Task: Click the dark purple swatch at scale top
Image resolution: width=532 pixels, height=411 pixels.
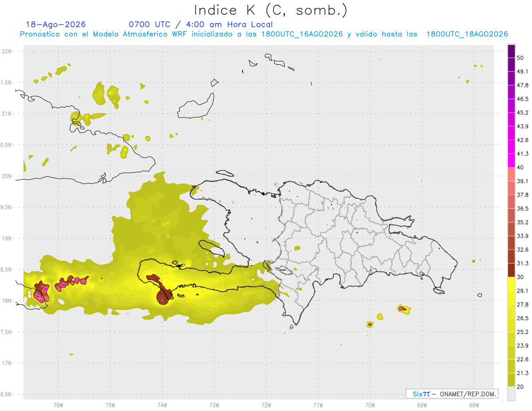Action: point(512,51)
